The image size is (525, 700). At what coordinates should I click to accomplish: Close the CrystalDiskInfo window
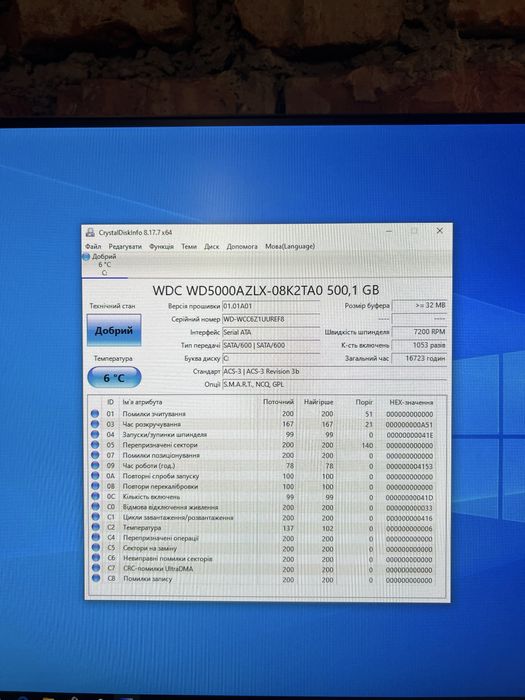tap(440, 230)
